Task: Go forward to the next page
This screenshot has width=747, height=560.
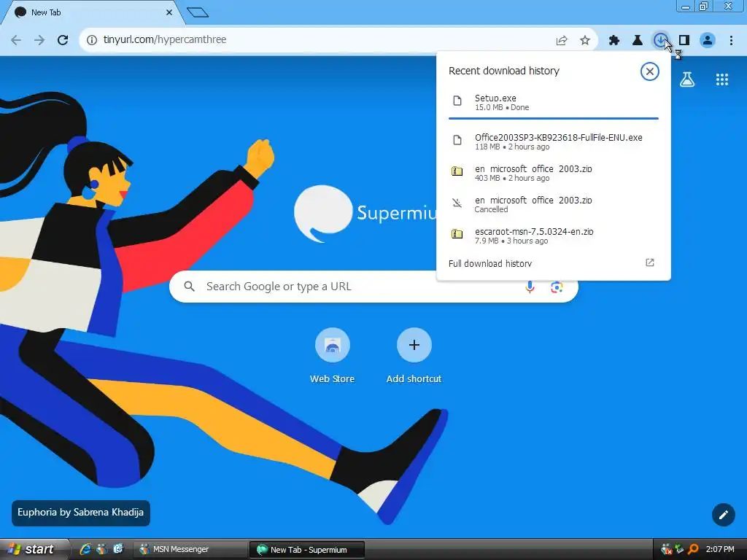Action: [x=39, y=40]
